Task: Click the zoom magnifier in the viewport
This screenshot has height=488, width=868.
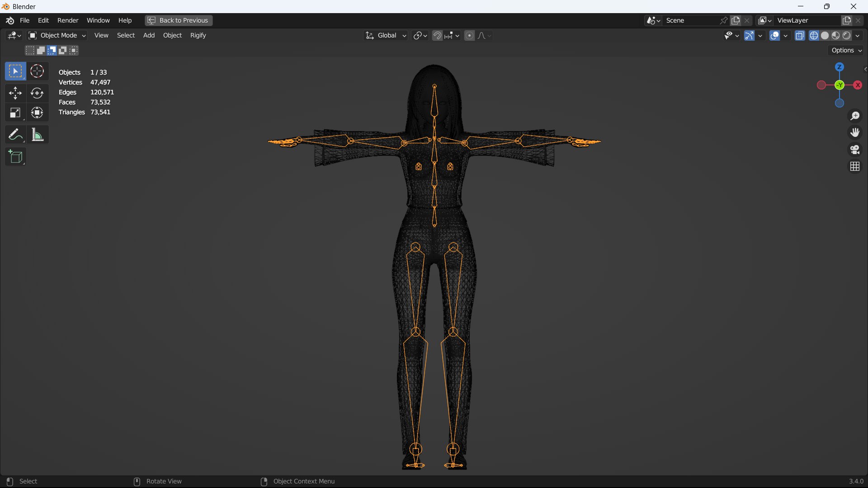Action: [x=855, y=116]
